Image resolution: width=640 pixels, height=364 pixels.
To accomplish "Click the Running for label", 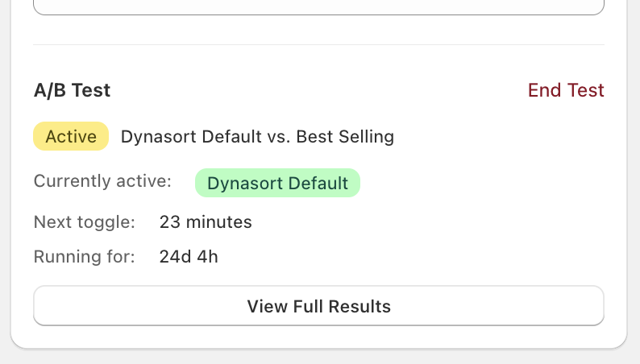I will [x=85, y=257].
